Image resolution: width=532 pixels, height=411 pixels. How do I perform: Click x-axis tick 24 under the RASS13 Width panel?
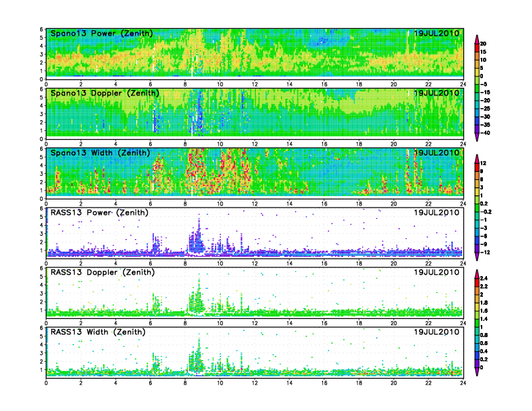(463, 383)
